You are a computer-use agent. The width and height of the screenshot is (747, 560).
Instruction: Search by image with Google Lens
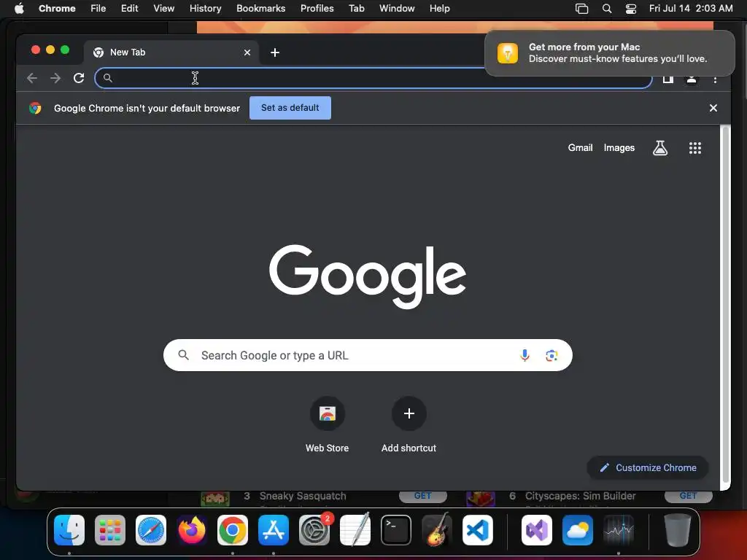[551, 355]
